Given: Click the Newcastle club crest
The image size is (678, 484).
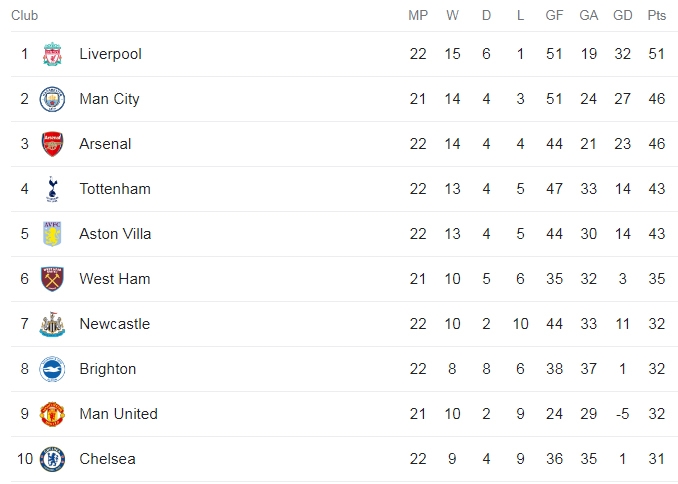Looking at the screenshot, I should [52, 324].
